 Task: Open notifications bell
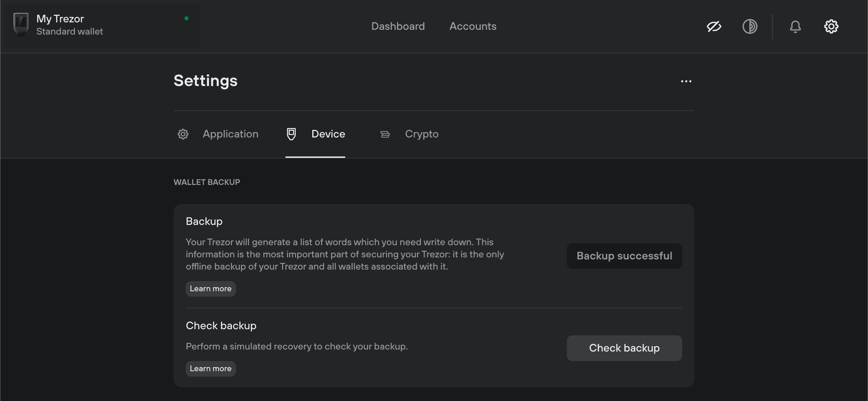pos(795,26)
